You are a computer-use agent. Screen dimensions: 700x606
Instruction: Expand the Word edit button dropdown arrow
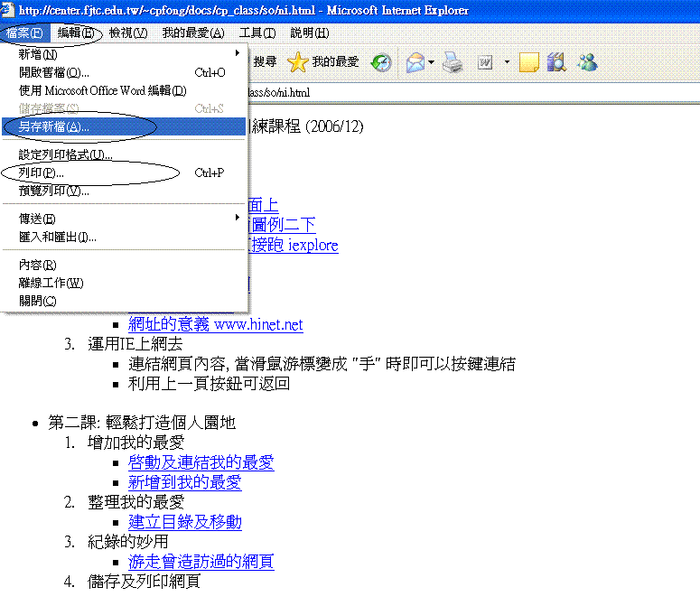(507, 62)
